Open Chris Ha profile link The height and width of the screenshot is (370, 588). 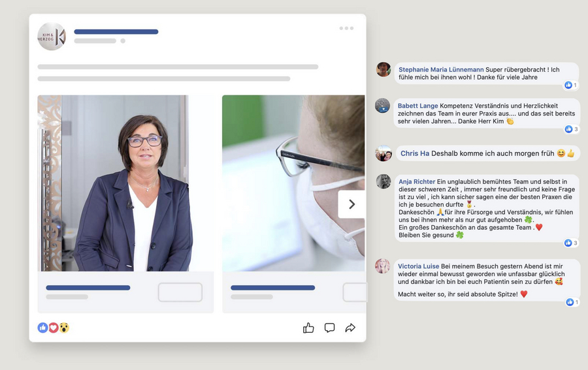415,153
